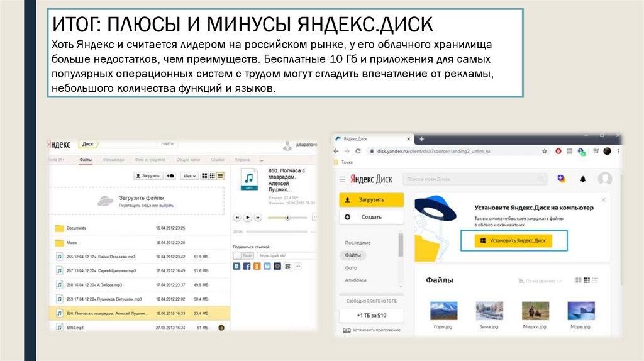Open the Имя sort dropdown
Viewport: 644px width, 361px height.
(x=190, y=176)
